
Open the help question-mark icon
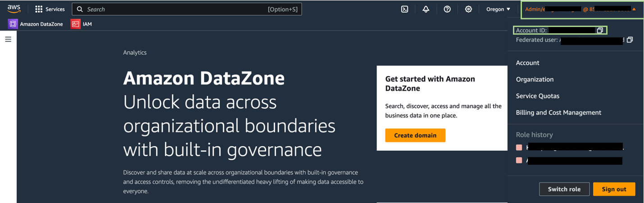coord(447,9)
